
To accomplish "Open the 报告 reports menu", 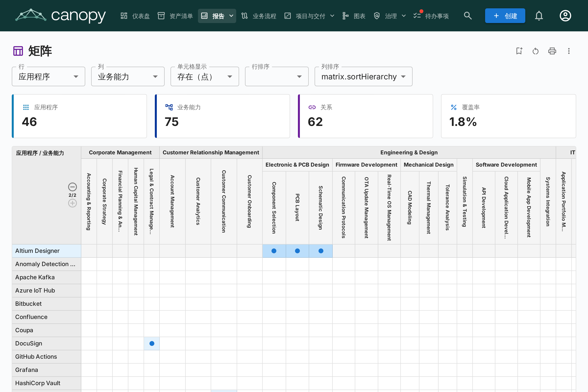I will tap(217, 16).
